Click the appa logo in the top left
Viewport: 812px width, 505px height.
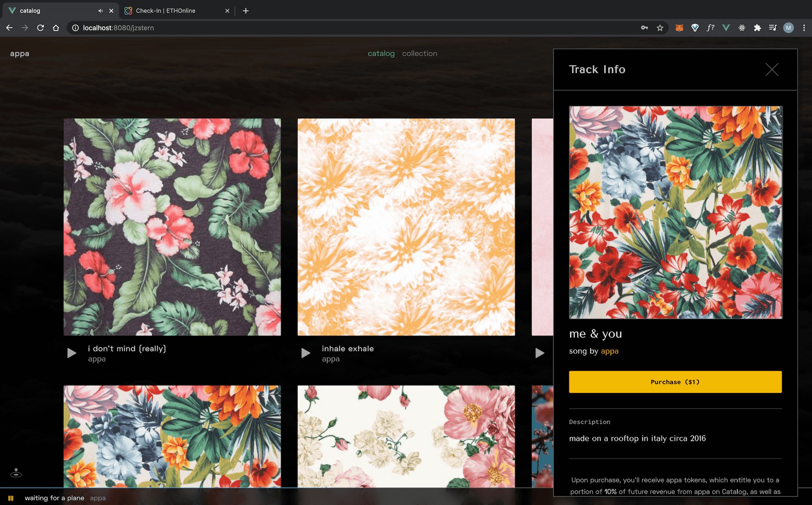[19, 53]
